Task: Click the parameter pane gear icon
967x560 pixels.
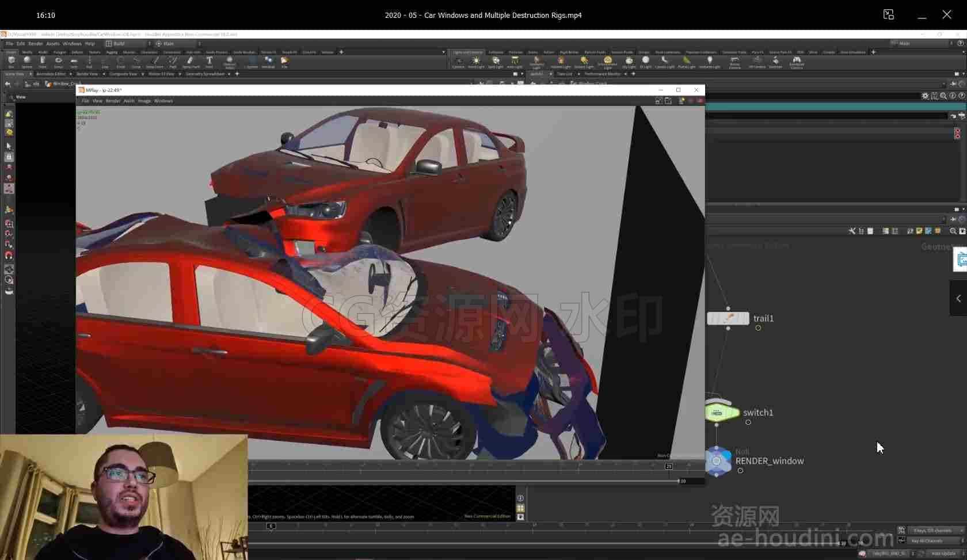Action: [925, 96]
